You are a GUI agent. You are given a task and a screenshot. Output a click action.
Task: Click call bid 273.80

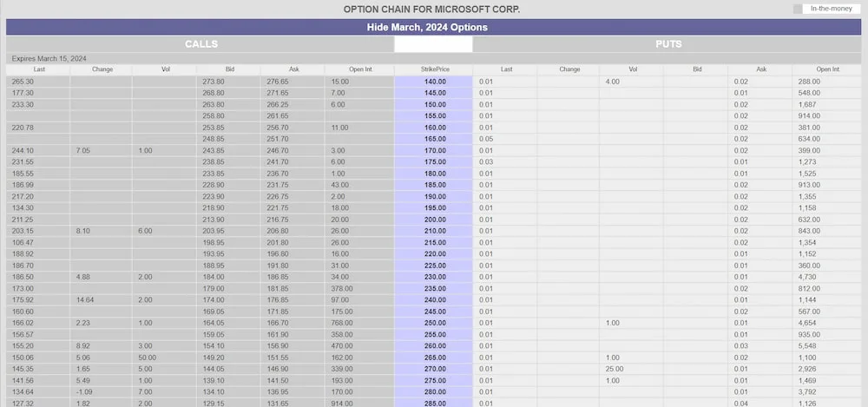214,82
